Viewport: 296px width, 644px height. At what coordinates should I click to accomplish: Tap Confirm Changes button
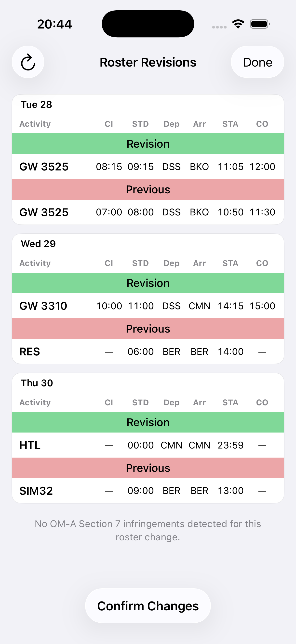pyautogui.click(x=148, y=606)
